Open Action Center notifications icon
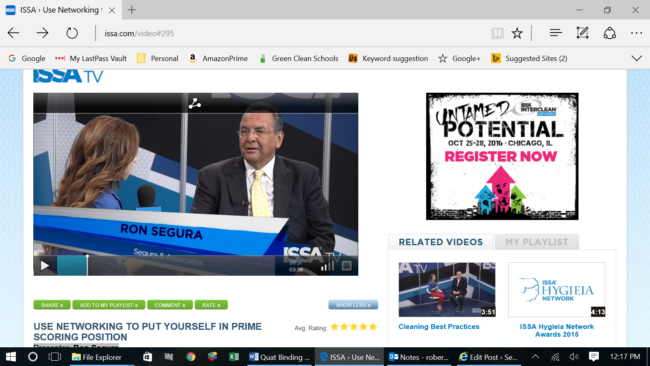The image size is (650, 366). click(x=594, y=357)
